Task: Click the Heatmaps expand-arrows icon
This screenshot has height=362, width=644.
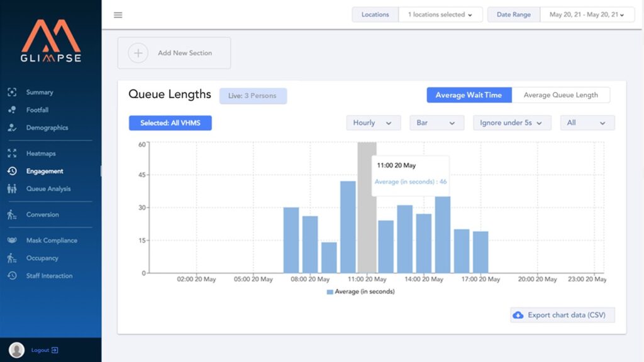Action: point(12,153)
